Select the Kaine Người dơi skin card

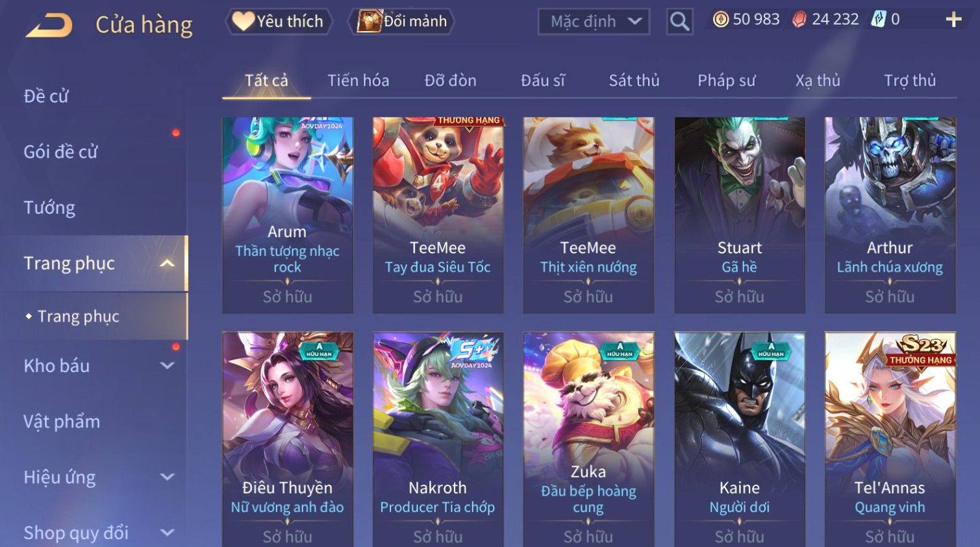(739, 439)
